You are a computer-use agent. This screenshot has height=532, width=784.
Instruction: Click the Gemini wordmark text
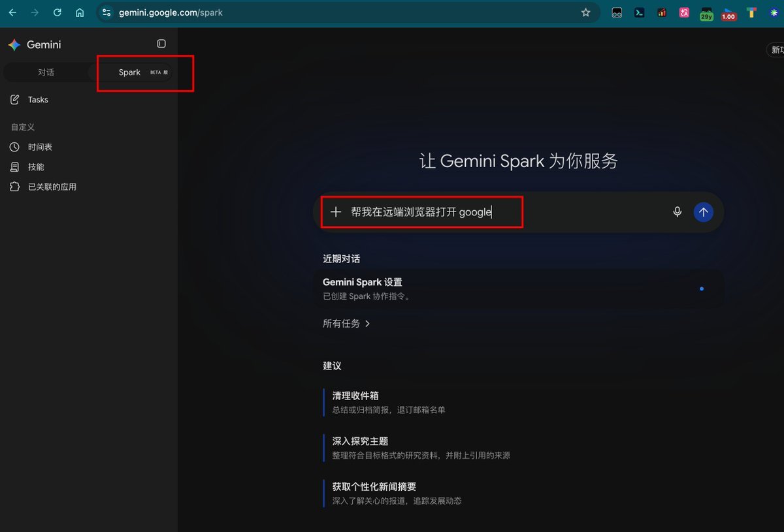pyautogui.click(x=44, y=44)
